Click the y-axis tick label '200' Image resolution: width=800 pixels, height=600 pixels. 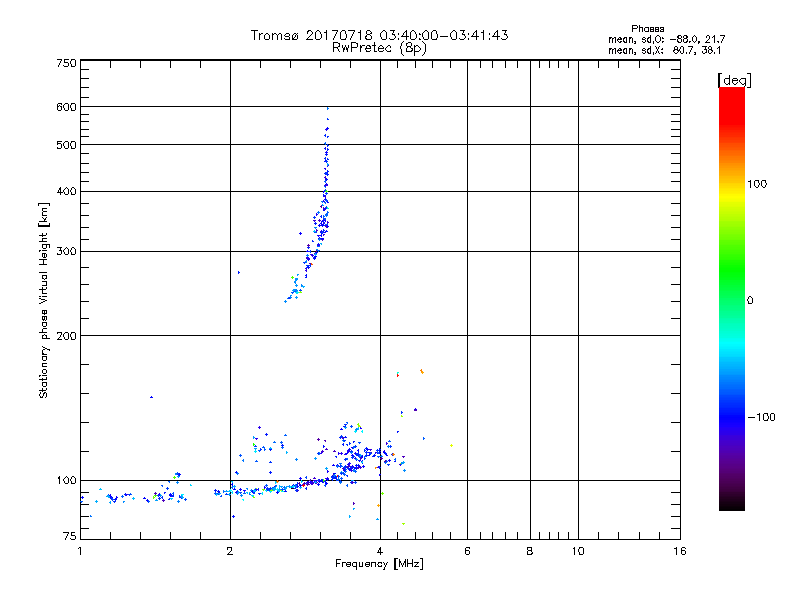click(x=66, y=336)
